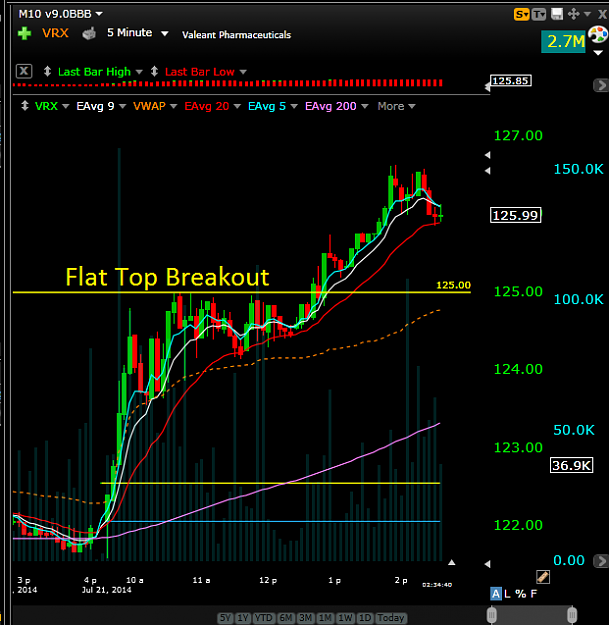The width and height of the screenshot is (609, 625).
Task: Click the gray right-chevron beside the 0.00 volume label
Action: click(601, 560)
